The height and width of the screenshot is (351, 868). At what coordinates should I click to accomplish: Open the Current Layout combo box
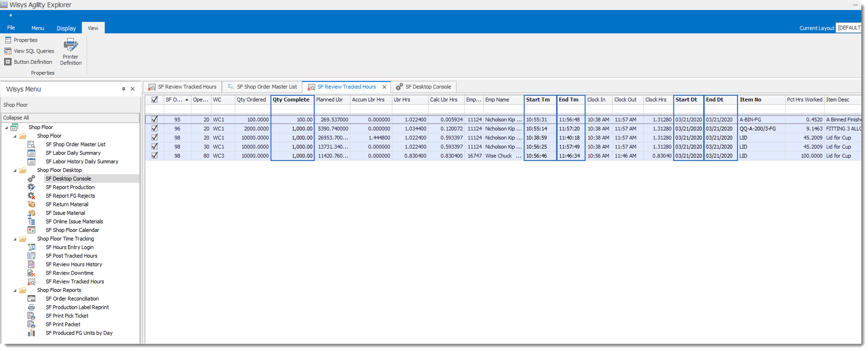click(849, 28)
